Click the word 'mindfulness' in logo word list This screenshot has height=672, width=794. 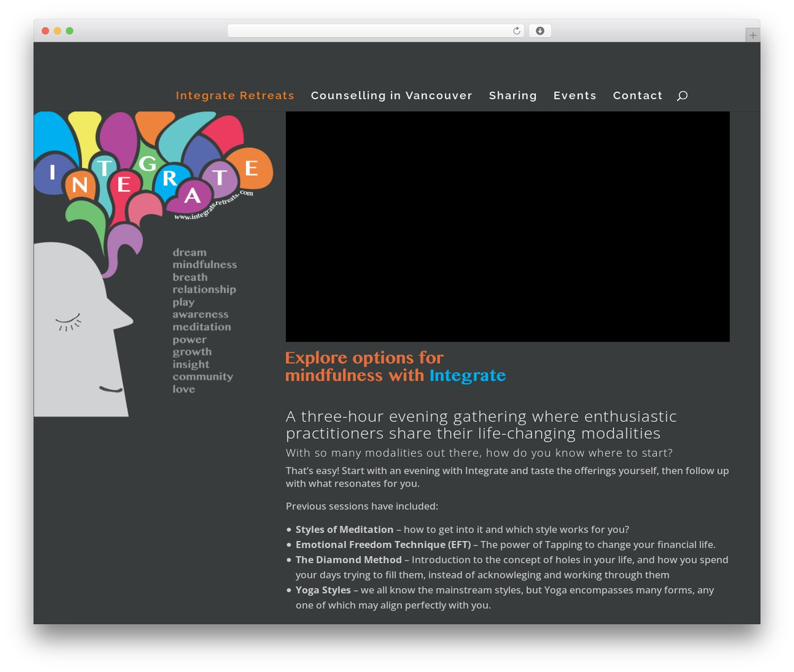click(205, 265)
